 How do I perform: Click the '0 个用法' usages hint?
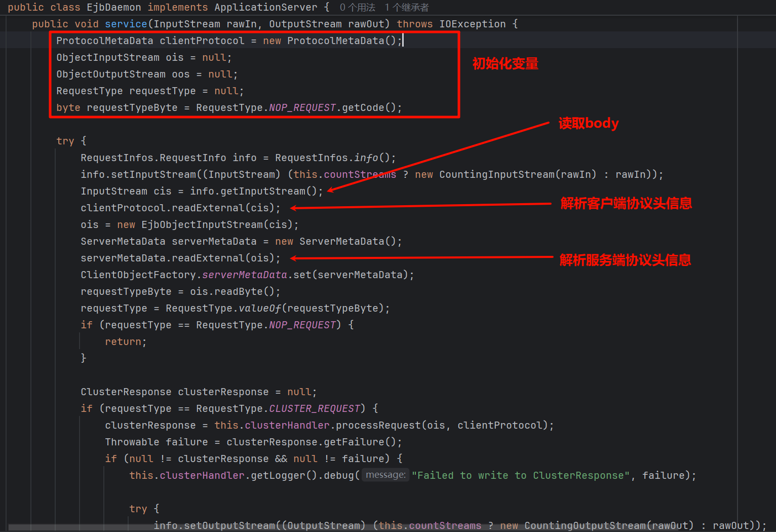(357, 8)
